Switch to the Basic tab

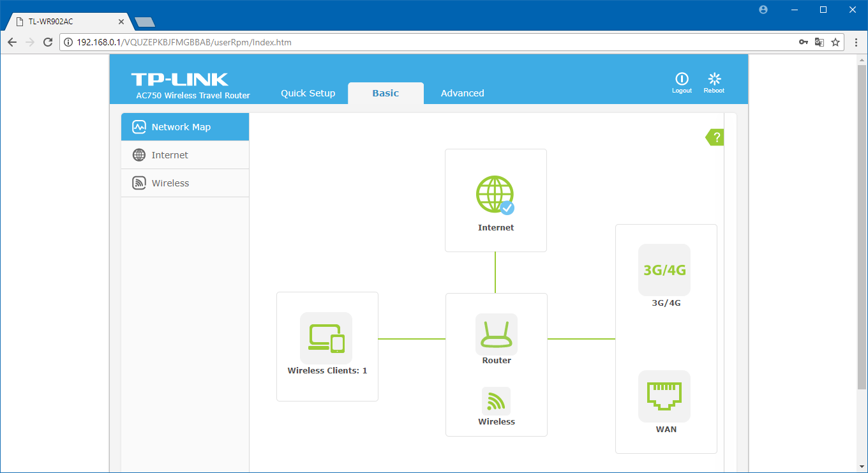pos(385,93)
